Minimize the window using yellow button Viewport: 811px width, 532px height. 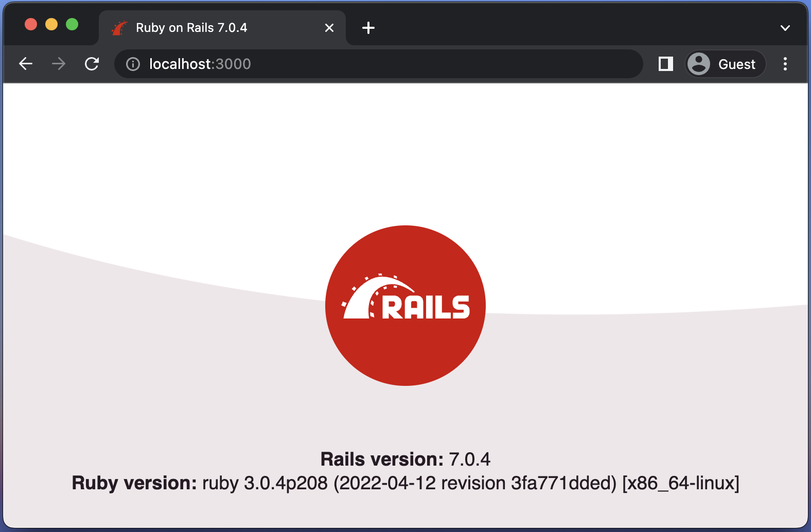pyautogui.click(x=51, y=24)
